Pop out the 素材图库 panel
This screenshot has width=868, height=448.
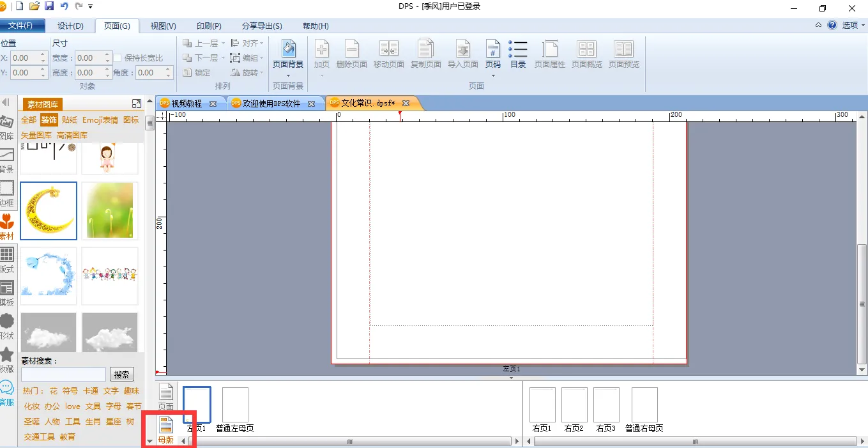click(x=136, y=104)
